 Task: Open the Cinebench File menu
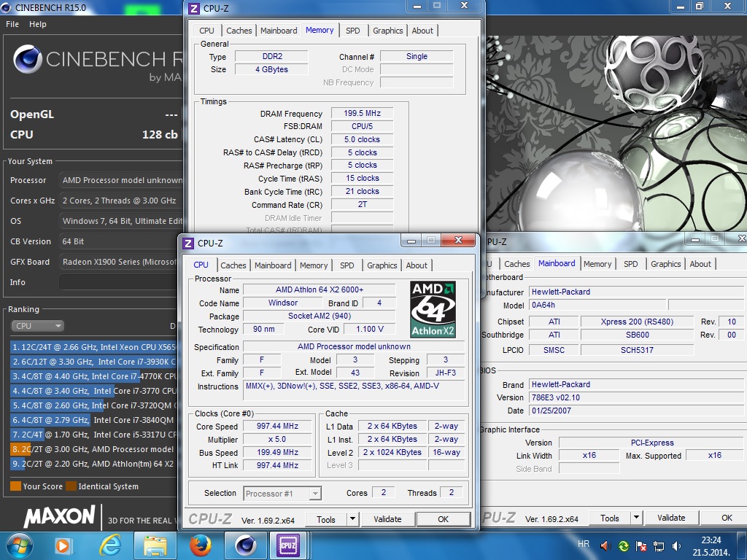(x=12, y=24)
